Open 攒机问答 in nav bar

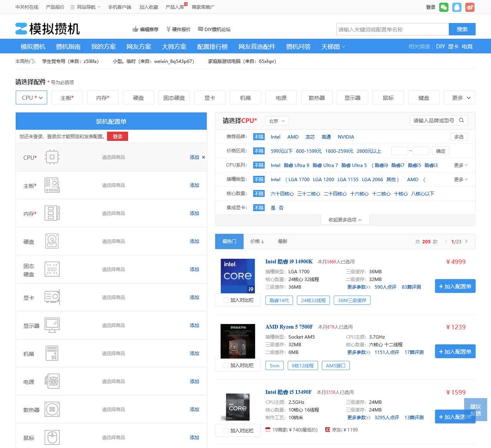tap(298, 46)
